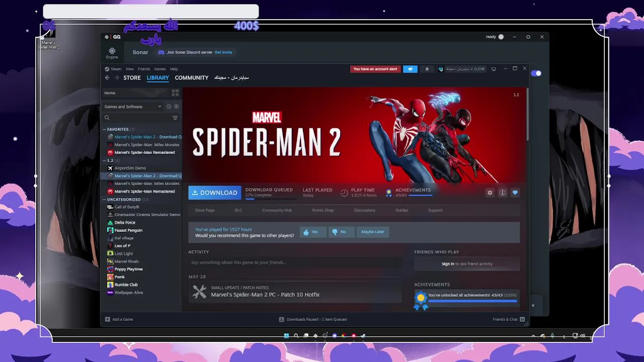644x362 pixels.
Task: Open the DLC link
Action: tap(238, 210)
